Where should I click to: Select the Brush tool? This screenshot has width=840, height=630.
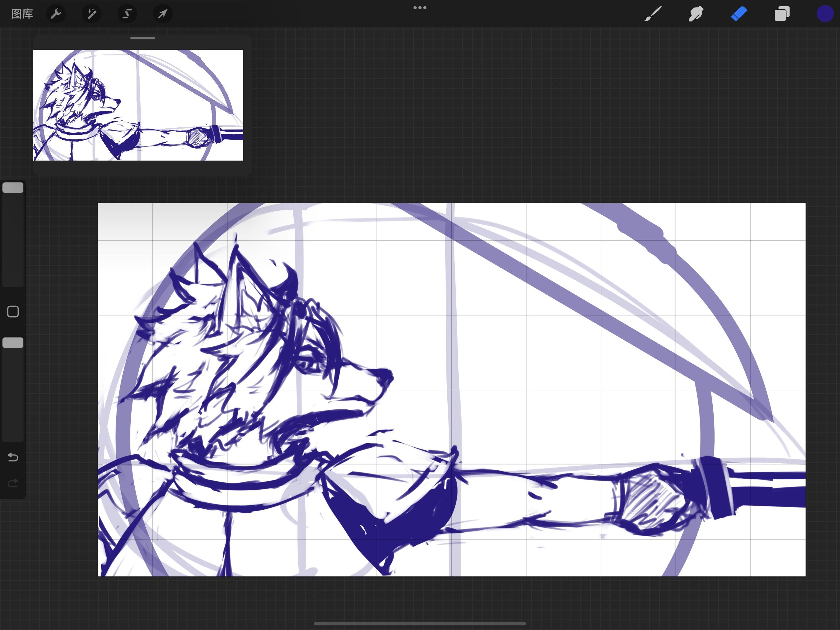[x=653, y=14]
